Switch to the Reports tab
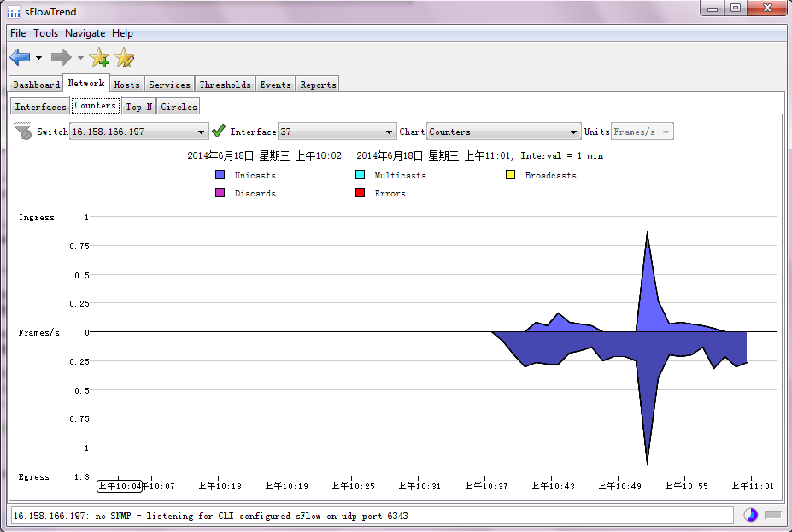The image size is (792, 532). point(318,85)
